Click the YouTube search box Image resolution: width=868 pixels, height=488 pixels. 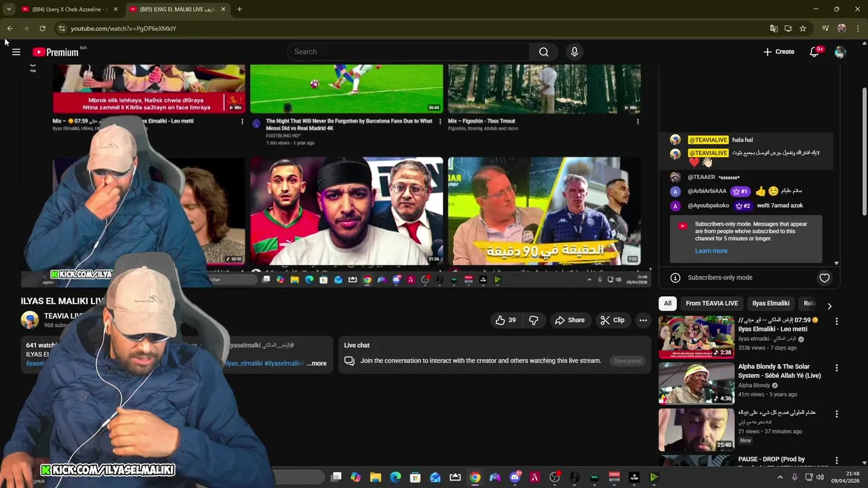click(408, 52)
